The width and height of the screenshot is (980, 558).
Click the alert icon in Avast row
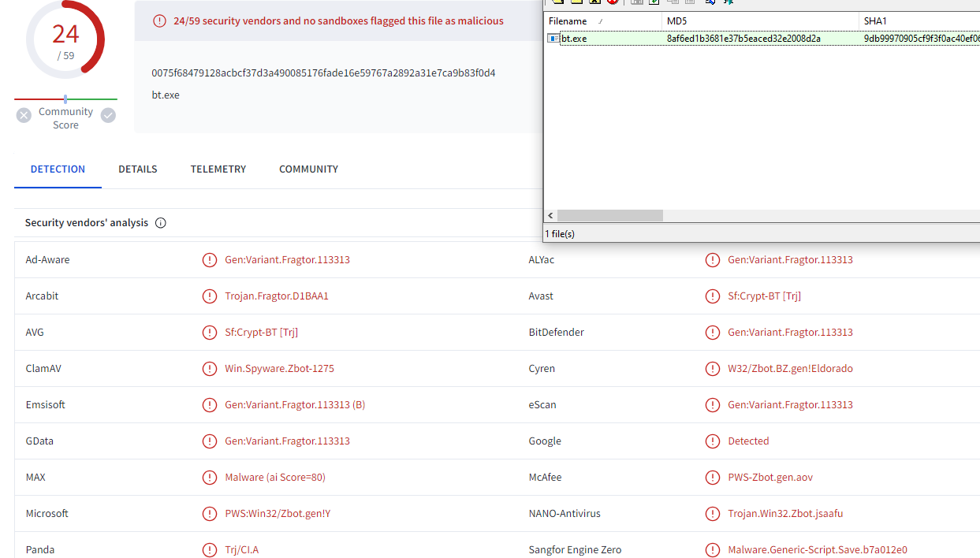point(713,296)
